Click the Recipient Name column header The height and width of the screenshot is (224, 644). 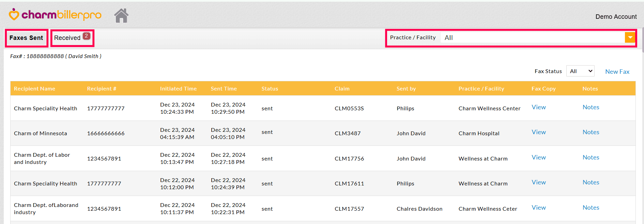34,89
